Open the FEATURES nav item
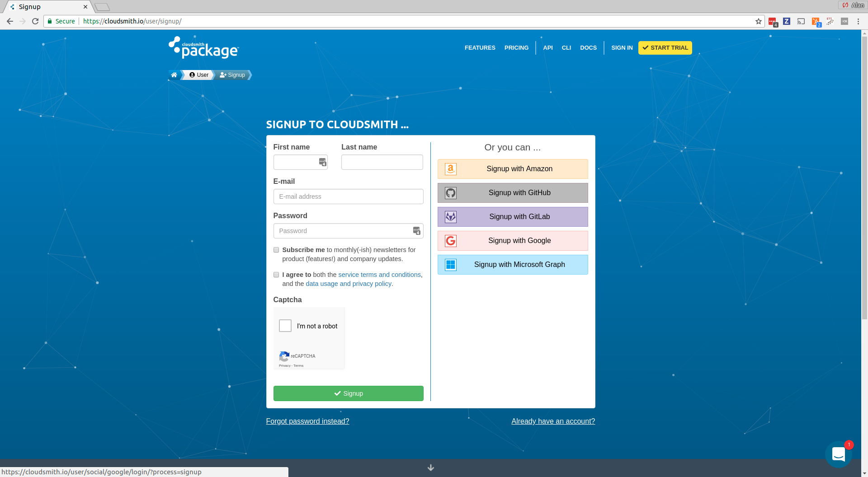868x477 pixels. (x=480, y=48)
